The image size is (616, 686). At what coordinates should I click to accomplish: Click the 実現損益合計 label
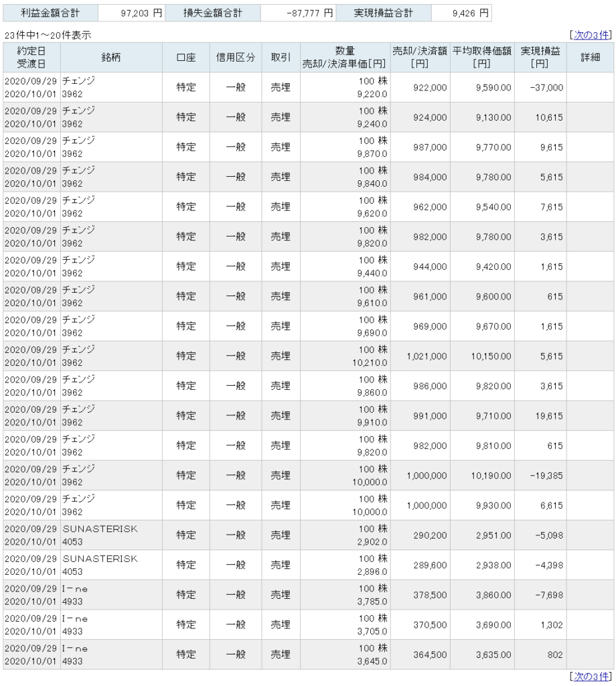[384, 13]
